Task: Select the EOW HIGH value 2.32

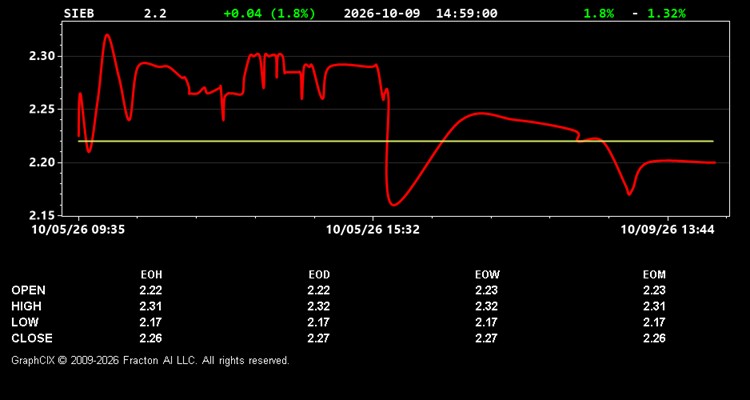Action: pyautogui.click(x=486, y=306)
